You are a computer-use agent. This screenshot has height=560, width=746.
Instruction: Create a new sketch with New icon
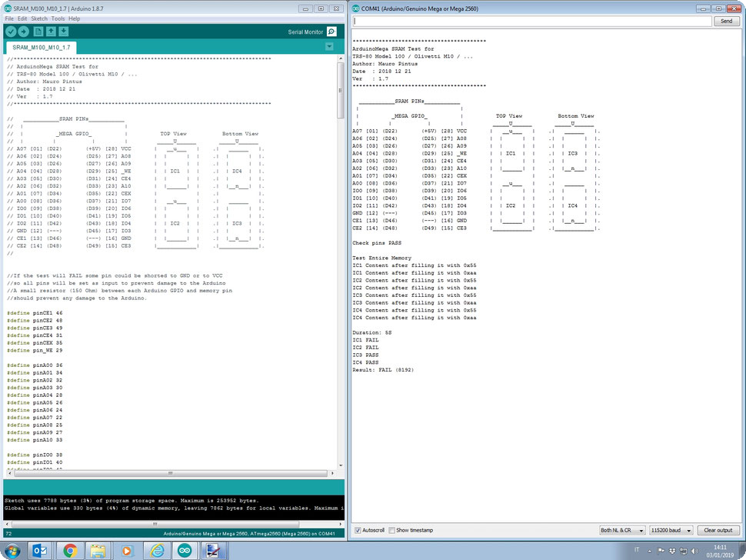[x=38, y=32]
